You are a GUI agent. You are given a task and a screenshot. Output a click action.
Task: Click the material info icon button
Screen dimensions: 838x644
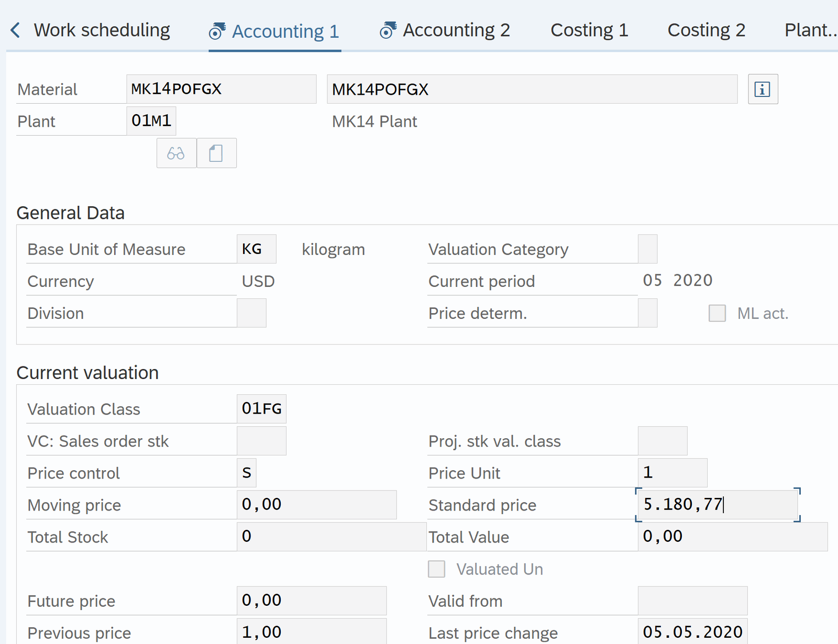click(763, 90)
